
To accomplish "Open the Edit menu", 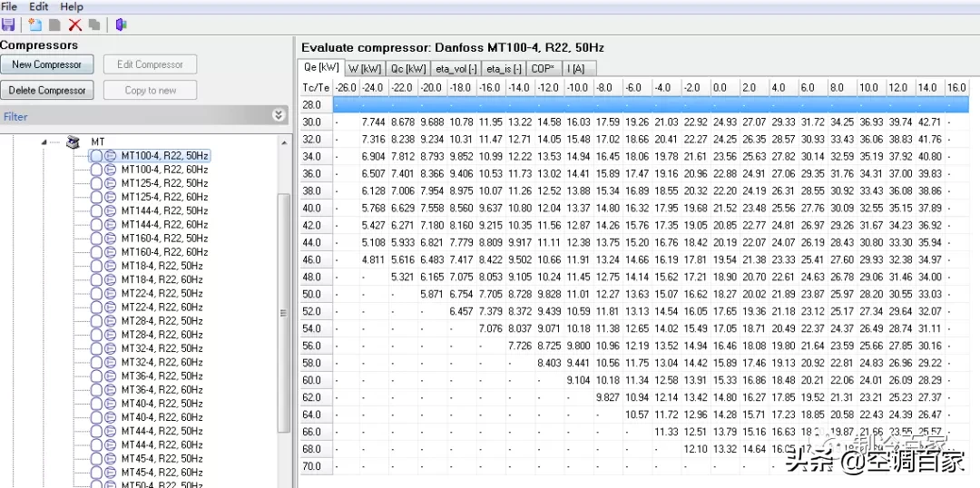I will pyautogui.click(x=39, y=7).
